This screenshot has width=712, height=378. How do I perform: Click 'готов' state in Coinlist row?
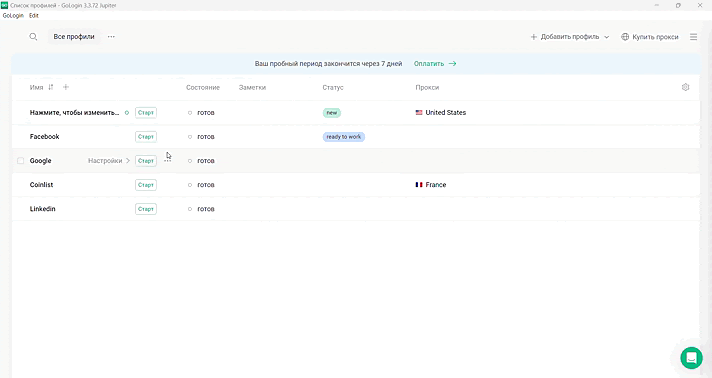tap(206, 185)
